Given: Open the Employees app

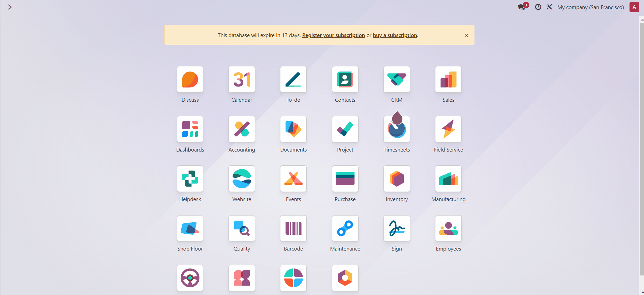Looking at the screenshot, I should click(448, 228).
